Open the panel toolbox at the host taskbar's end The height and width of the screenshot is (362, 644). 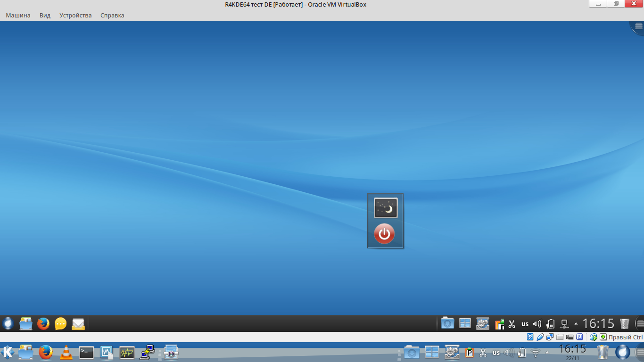(639, 352)
